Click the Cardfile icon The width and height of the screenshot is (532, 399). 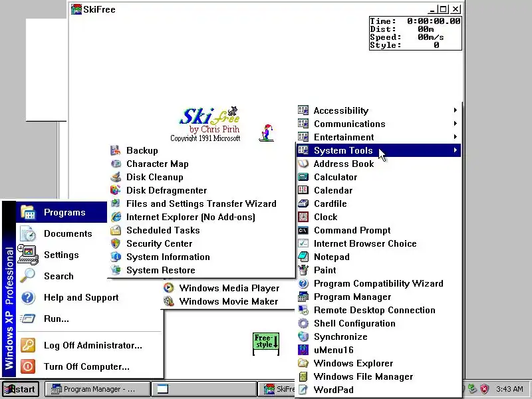click(x=303, y=203)
